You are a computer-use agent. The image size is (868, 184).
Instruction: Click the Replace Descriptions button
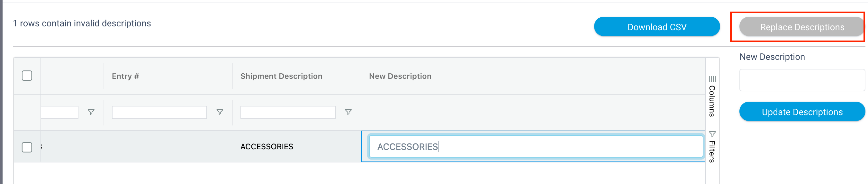click(x=802, y=27)
